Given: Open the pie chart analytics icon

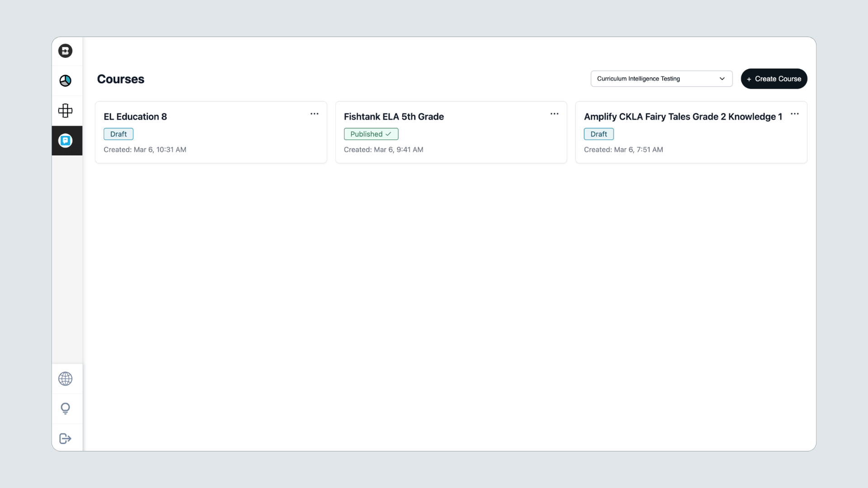Looking at the screenshot, I should pyautogui.click(x=65, y=81).
